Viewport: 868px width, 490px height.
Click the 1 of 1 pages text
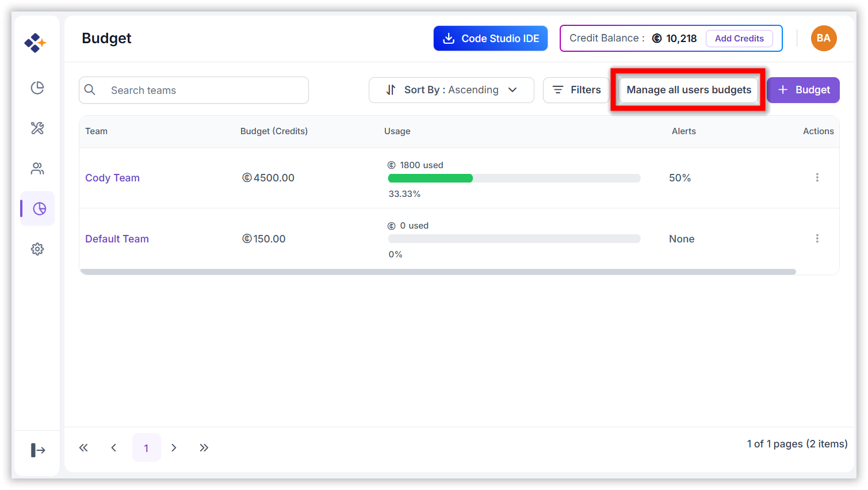(x=797, y=444)
